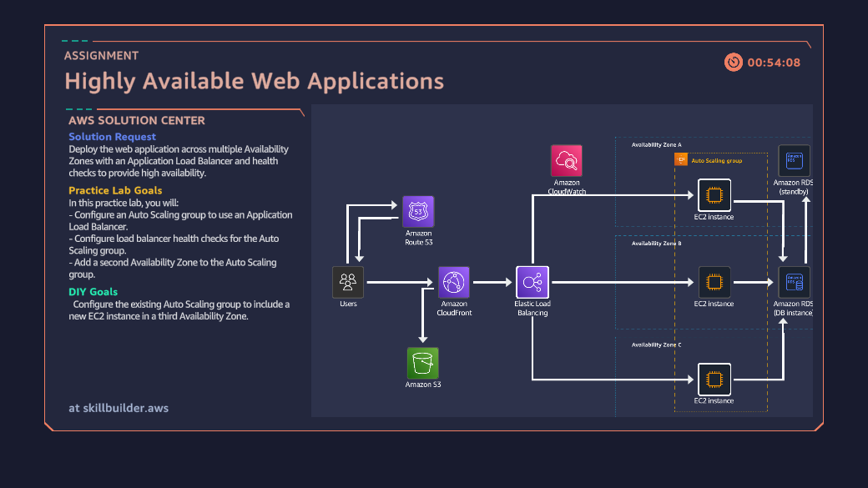Image resolution: width=868 pixels, height=488 pixels.
Task: Click the 'at skillbuilder.aws' text
Action: 119,408
